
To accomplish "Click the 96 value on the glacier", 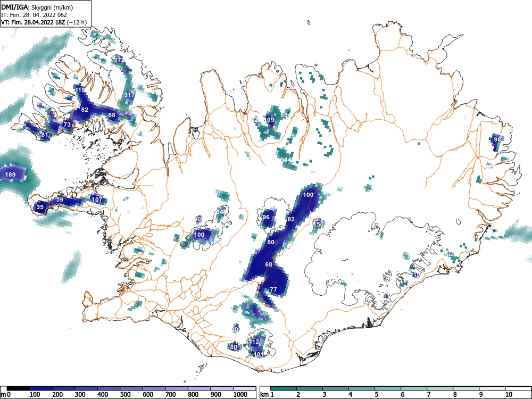I will click(x=266, y=217).
